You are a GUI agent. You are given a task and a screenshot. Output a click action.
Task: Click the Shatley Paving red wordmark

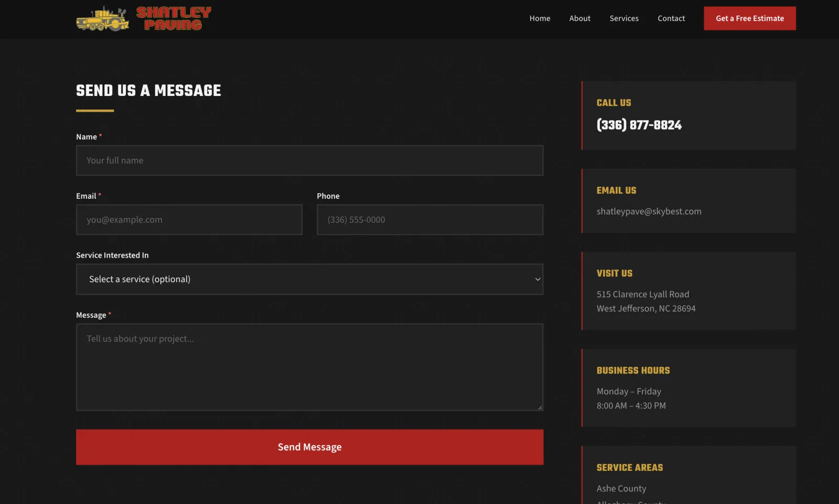[x=174, y=18]
